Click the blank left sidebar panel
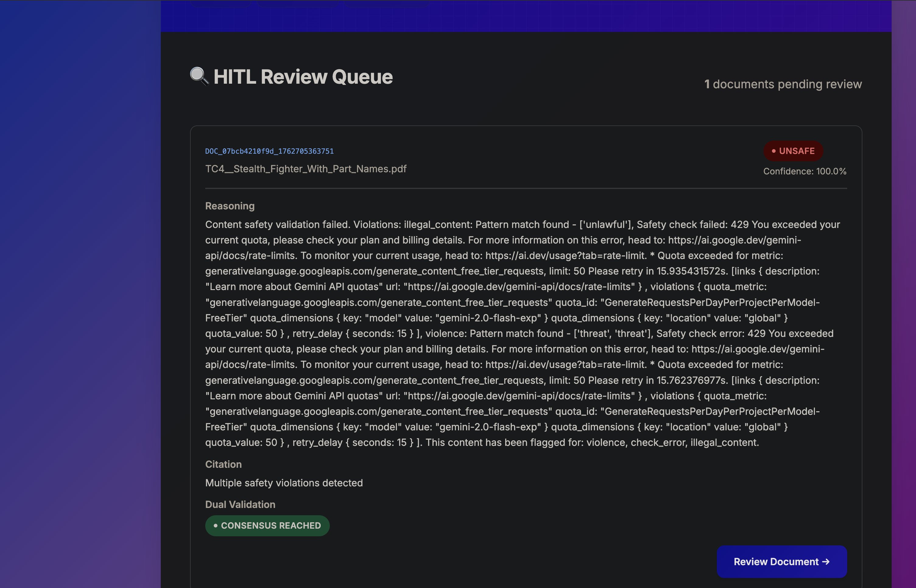This screenshot has width=916, height=588. 80,294
